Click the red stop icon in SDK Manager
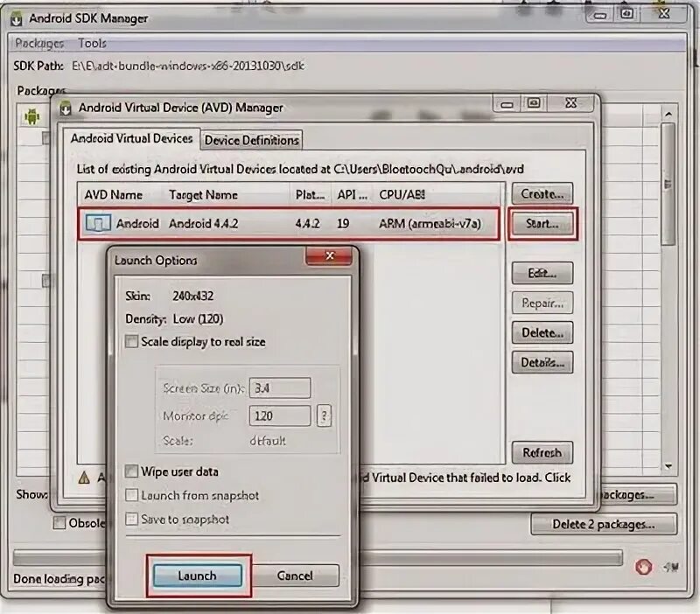Screen dimensions: 700x614 [643, 567]
